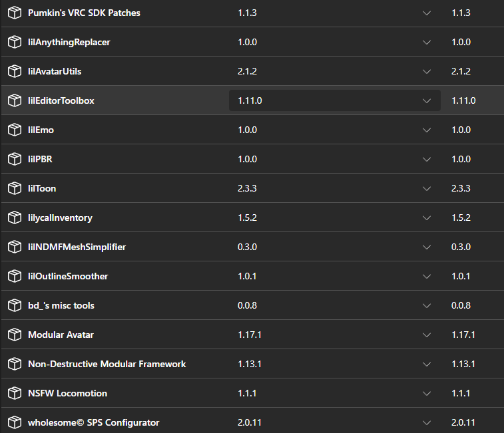This screenshot has width=504, height=433.
Task: Click the package icon beside lilEmo
Action: [x=15, y=130]
